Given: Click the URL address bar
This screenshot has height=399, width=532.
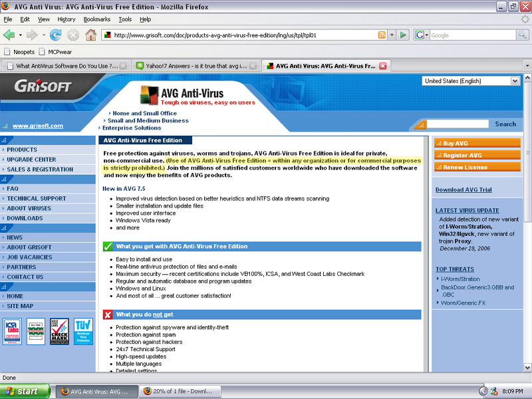Looking at the screenshot, I should pos(244,35).
